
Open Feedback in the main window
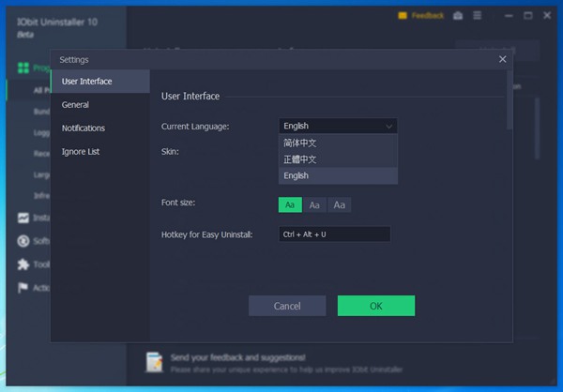[427, 15]
